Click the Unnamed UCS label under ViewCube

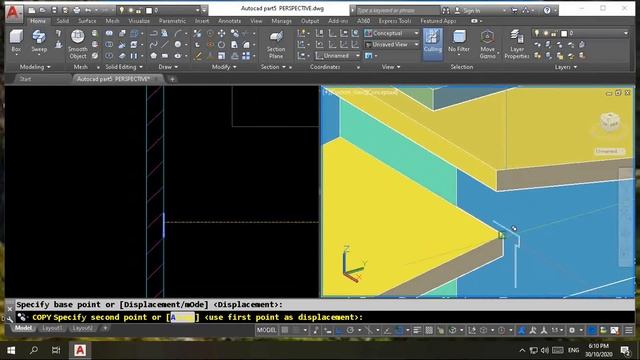coord(609,151)
